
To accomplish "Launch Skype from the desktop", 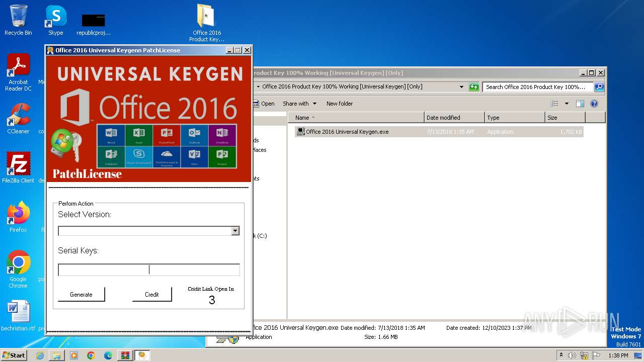I will coord(56,20).
